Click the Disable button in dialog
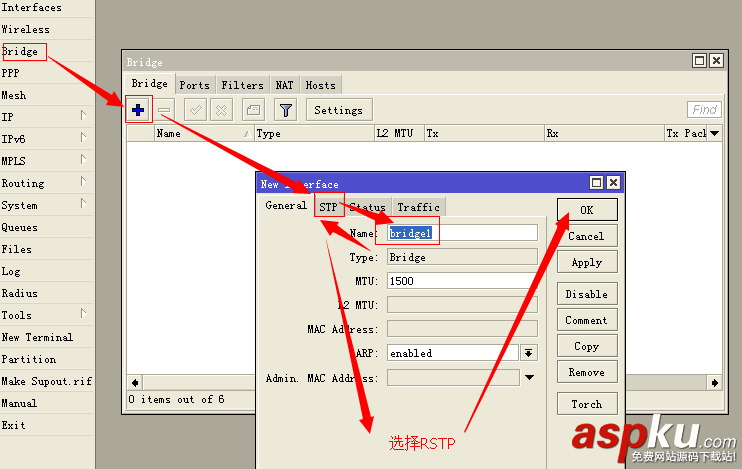The image size is (742, 469). pyautogui.click(x=587, y=294)
